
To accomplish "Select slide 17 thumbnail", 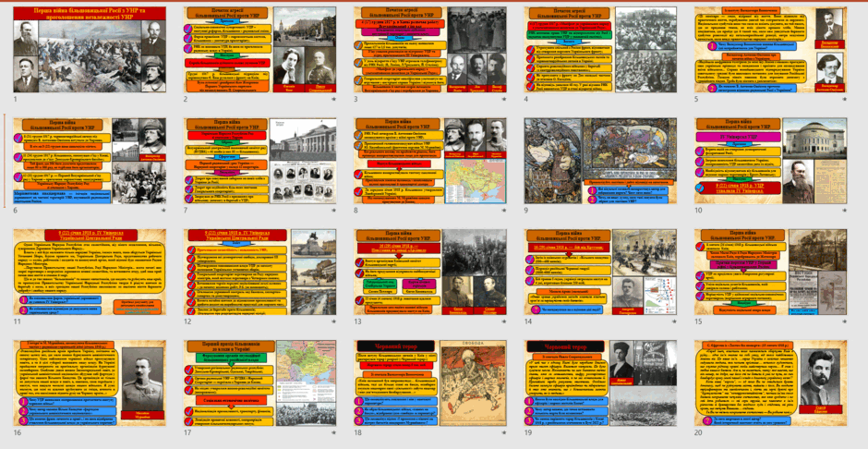I will 259,383.
